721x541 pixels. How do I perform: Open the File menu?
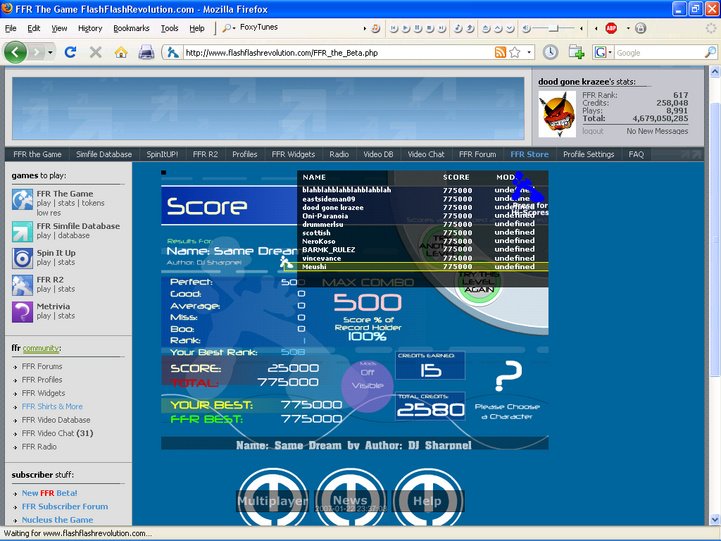[x=11, y=28]
